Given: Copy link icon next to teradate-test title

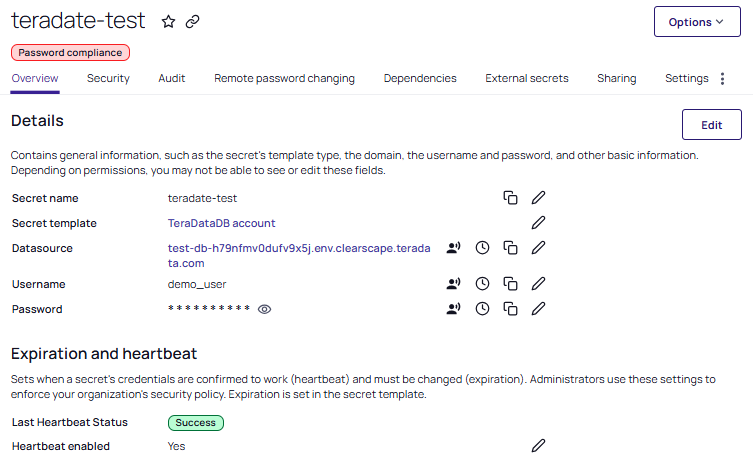Looking at the screenshot, I should 193,22.
